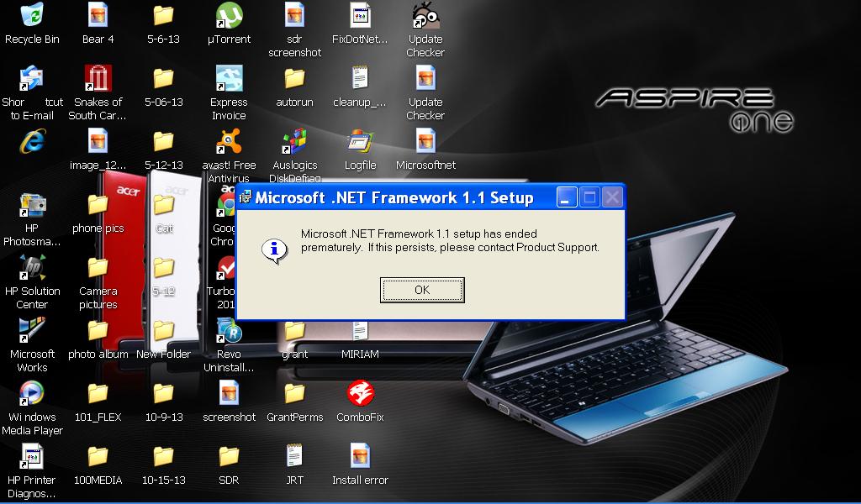Select the HP Photosmart shortcut
The image size is (861, 504).
coord(32,205)
